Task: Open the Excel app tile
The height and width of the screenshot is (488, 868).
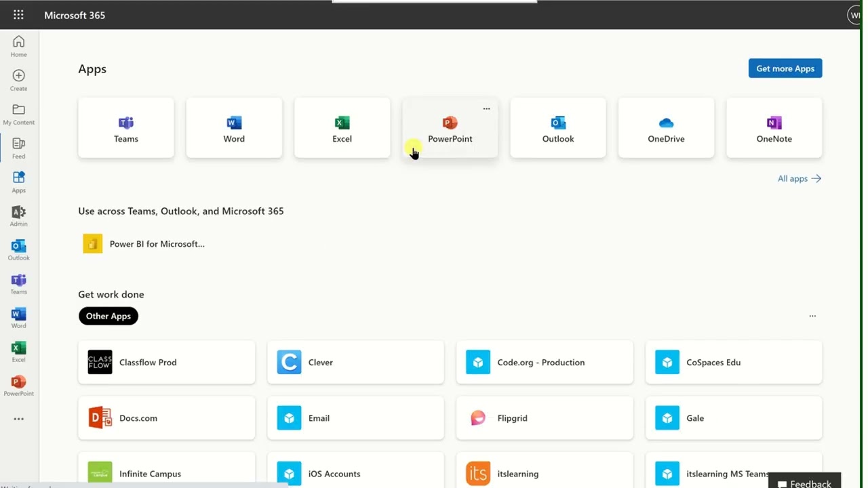Action: (x=342, y=127)
